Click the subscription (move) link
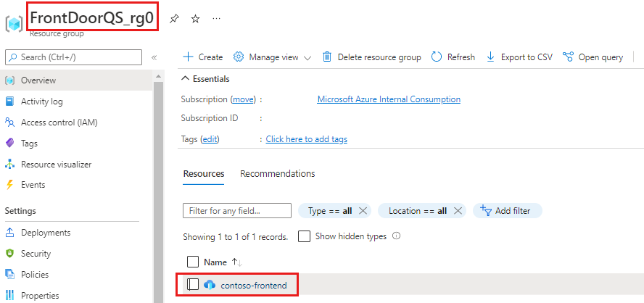The image size is (644, 303). [x=243, y=99]
